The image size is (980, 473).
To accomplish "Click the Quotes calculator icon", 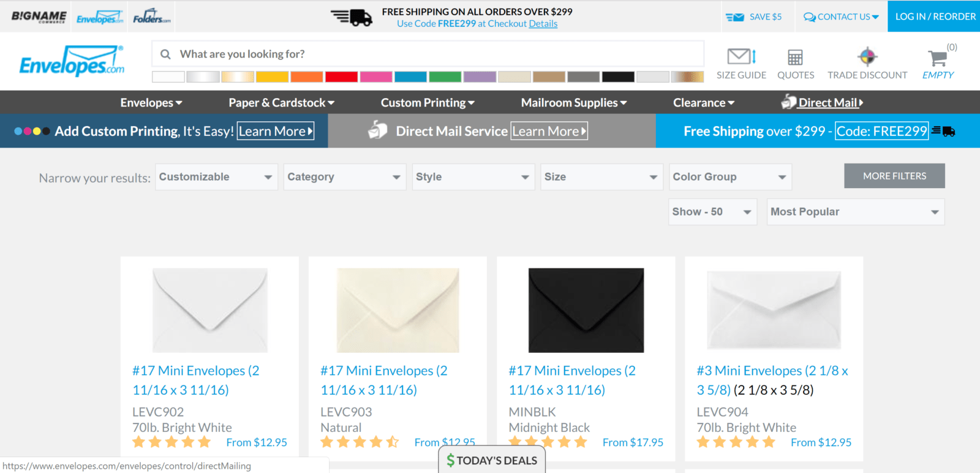I will click(795, 58).
